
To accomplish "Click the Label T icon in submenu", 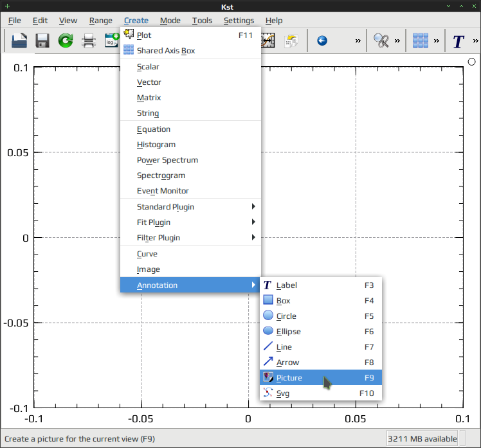I will [x=268, y=285].
